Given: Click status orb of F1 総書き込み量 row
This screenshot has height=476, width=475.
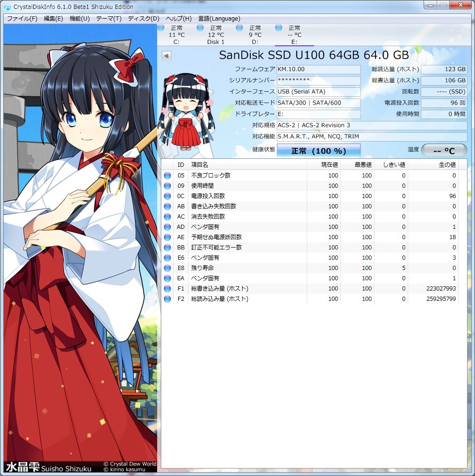Looking at the screenshot, I should pyautogui.click(x=167, y=289).
